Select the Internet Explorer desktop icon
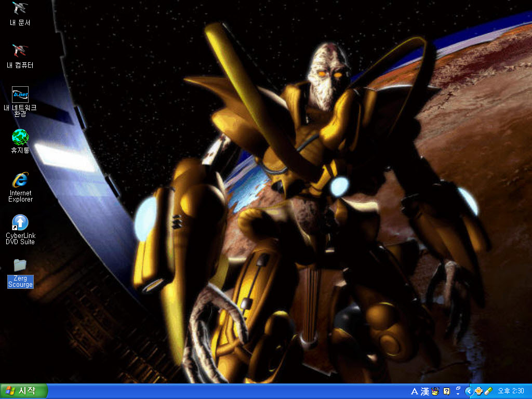This screenshot has height=399, width=532. [x=20, y=180]
